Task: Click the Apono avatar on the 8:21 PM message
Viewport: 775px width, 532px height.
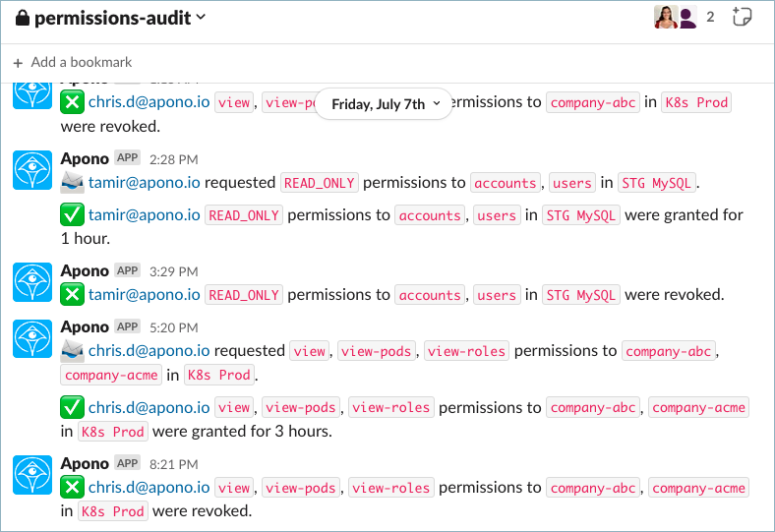Action: (31, 474)
